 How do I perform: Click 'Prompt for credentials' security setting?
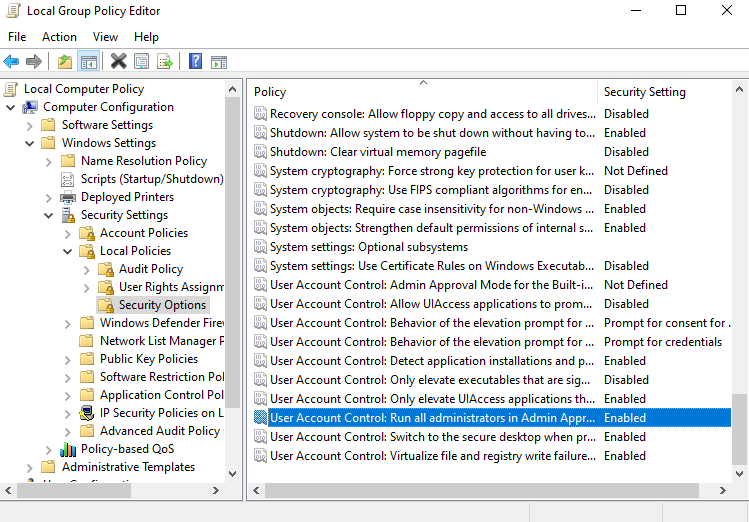pyautogui.click(x=663, y=342)
